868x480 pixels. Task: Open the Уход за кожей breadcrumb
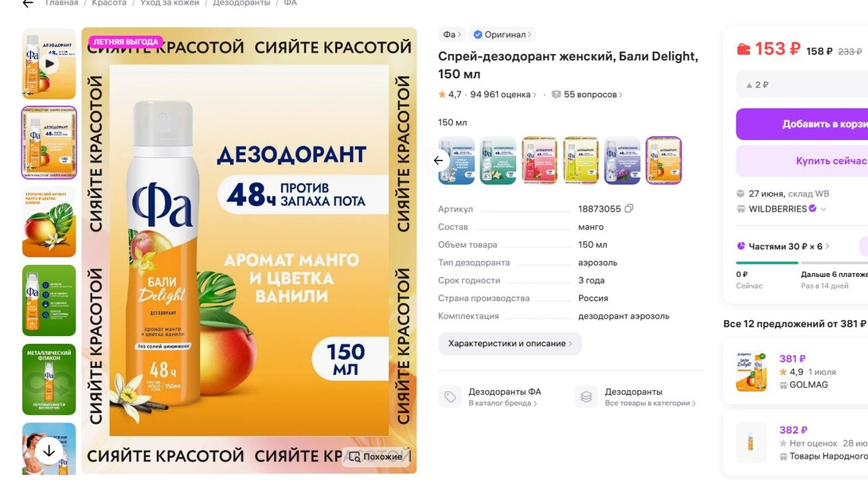(x=170, y=3)
